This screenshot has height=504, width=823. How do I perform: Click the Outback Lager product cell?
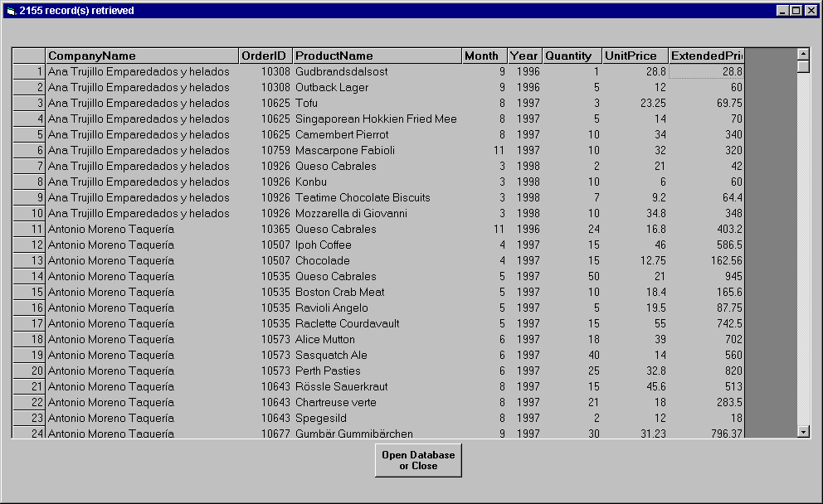pos(377,88)
